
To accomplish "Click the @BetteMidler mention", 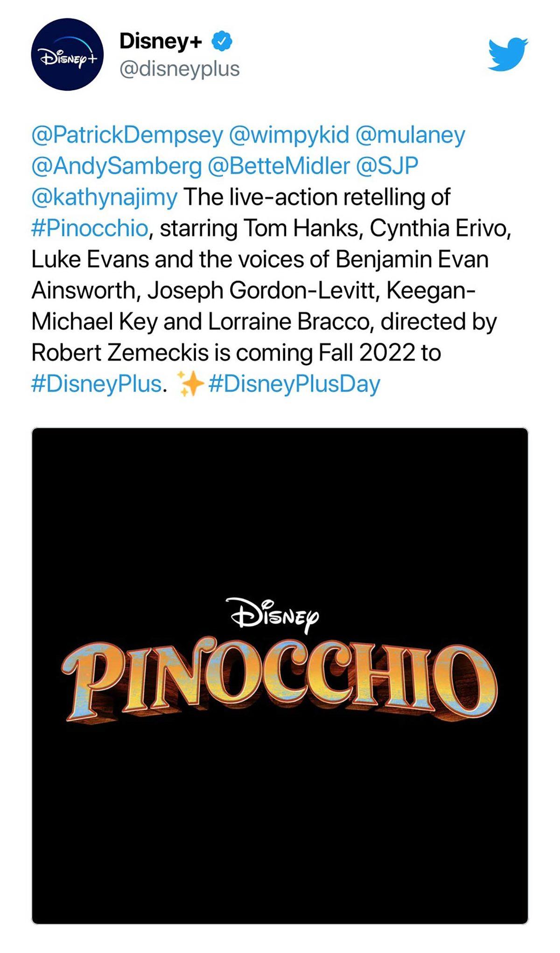I will click(x=279, y=166).
